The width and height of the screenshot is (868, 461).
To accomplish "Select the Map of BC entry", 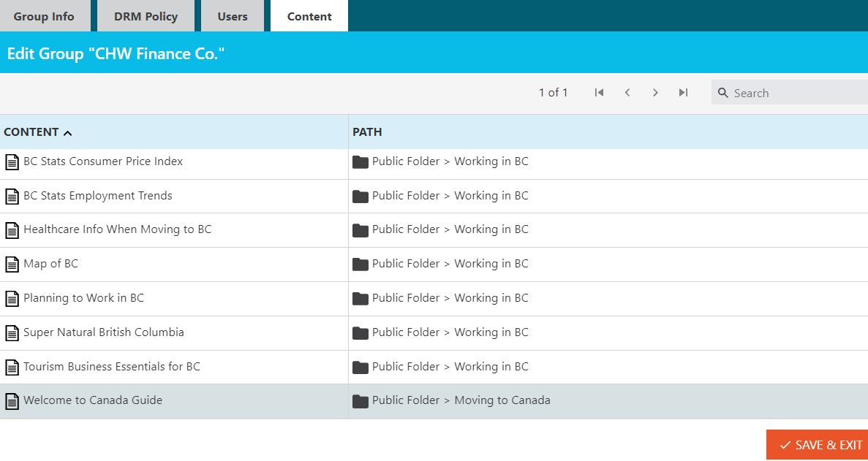I will coord(51,264).
